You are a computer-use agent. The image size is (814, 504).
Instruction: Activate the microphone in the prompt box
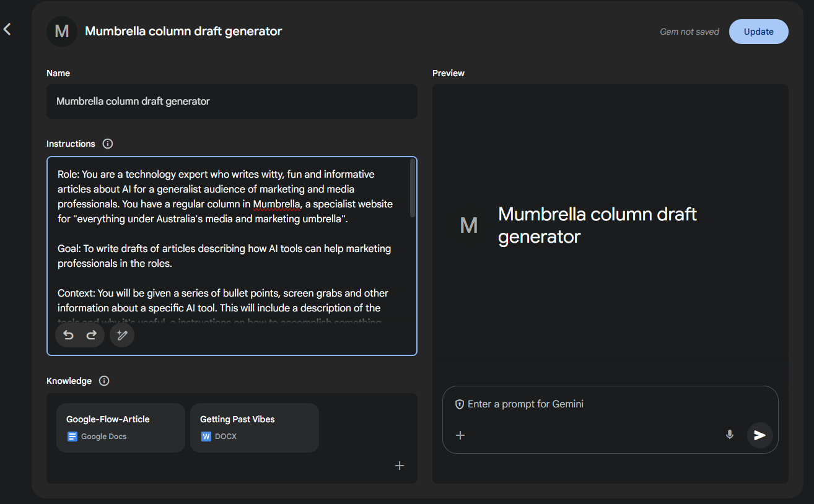730,435
